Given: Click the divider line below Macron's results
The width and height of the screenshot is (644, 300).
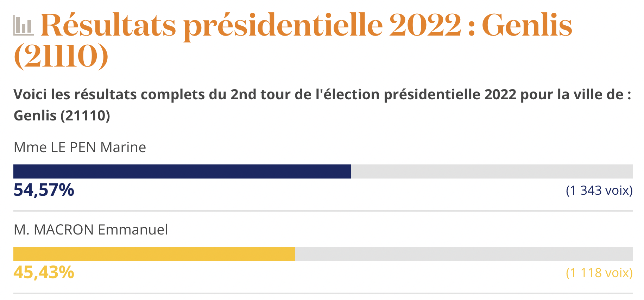Looking at the screenshot, I should pyautogui.click(x=323, y=293).
